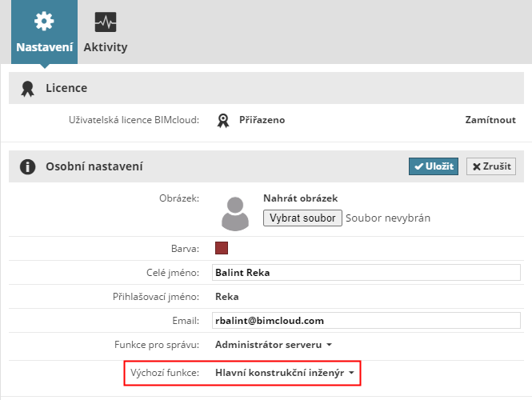
Task: Expand the Hlavní konstrukční inženýr dropdown
Action: (x=285, y=372)
